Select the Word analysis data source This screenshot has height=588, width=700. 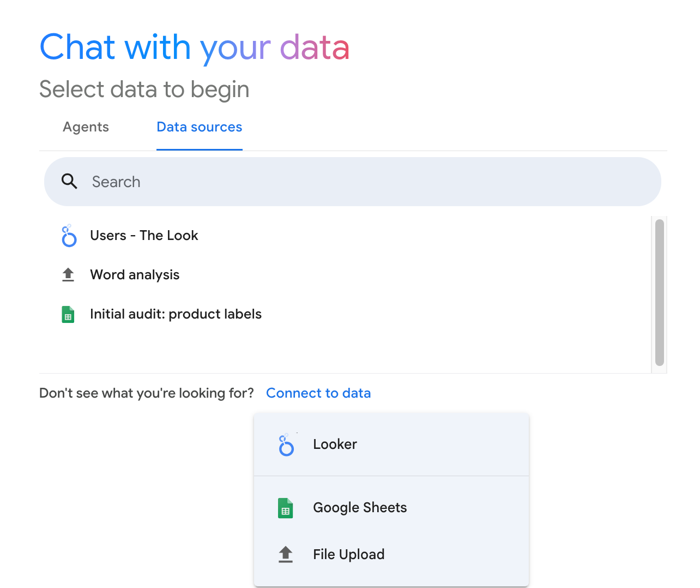[x=135, y=275]
